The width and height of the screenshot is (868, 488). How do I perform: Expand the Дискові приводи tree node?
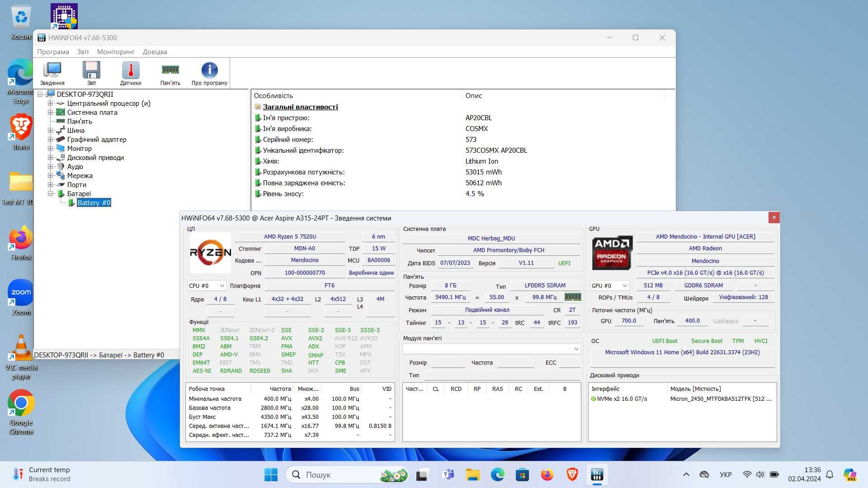click(x=51, y=157)
